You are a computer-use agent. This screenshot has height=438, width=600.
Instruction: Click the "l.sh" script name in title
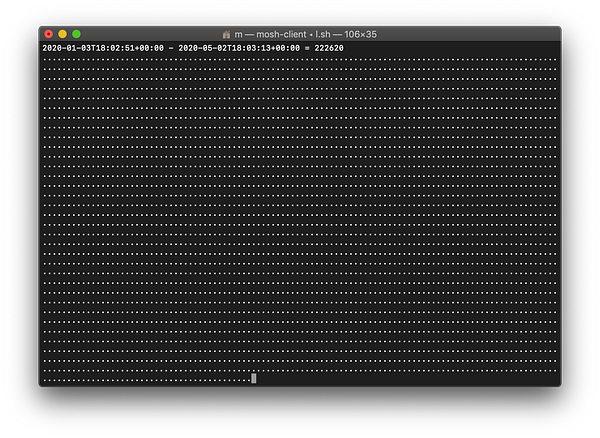[323, 34]
